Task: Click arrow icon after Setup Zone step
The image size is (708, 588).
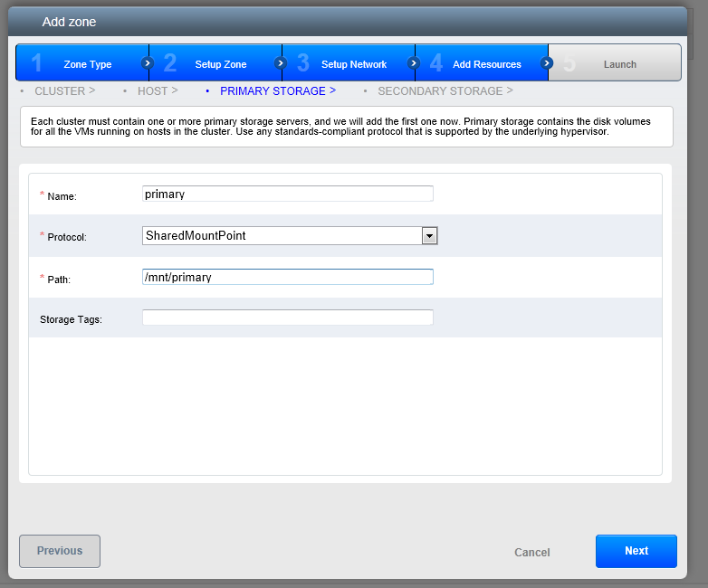Action: pos(281,62)
